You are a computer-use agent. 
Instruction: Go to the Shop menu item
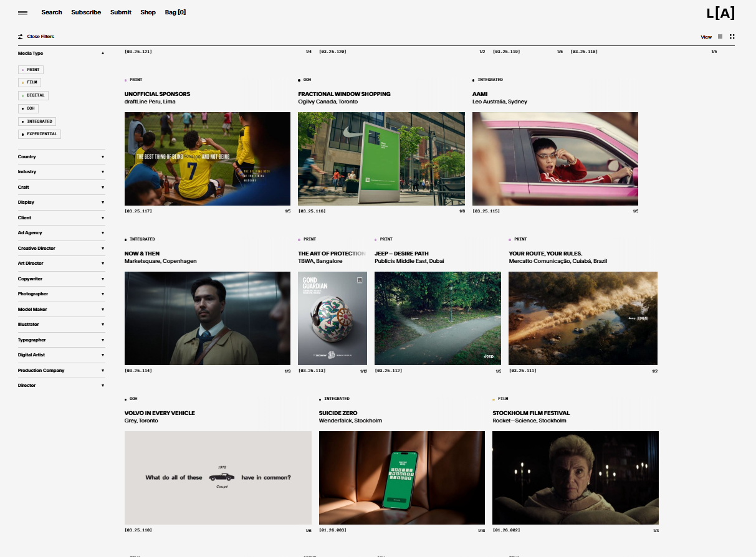(148, 12)
